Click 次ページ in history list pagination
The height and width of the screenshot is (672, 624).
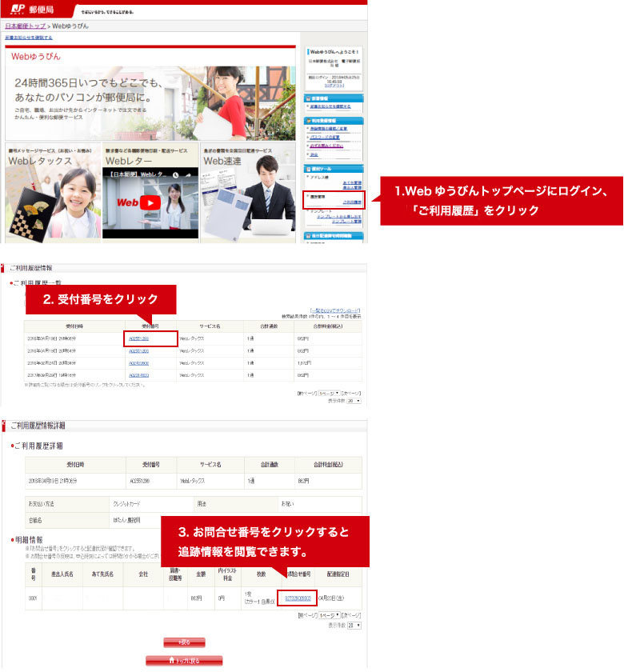351,393
